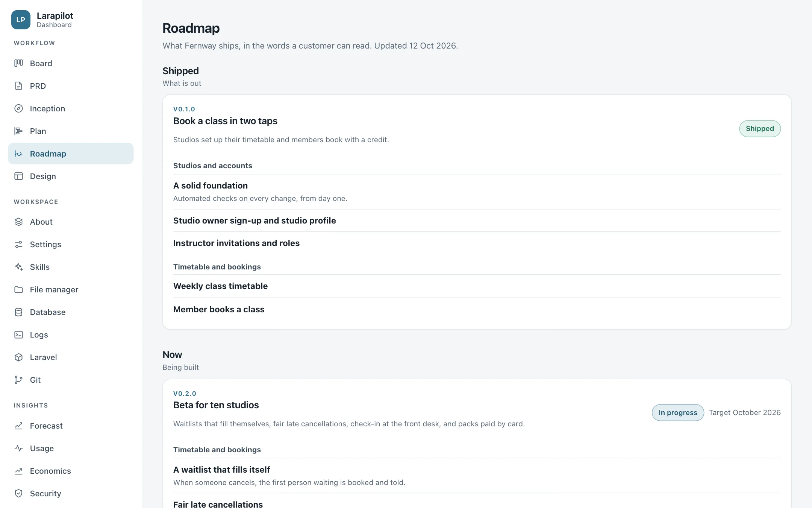Click the Plan gantt icon
Screen dimensions: 812x508
click(x=18, y=131)
